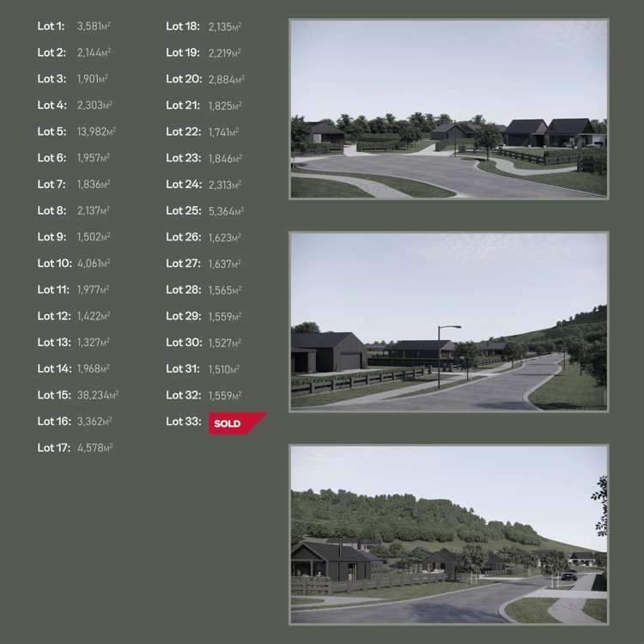Select the Lot 8 label
644x644 pixels.
pyautogui.click(x=52, y=210)
